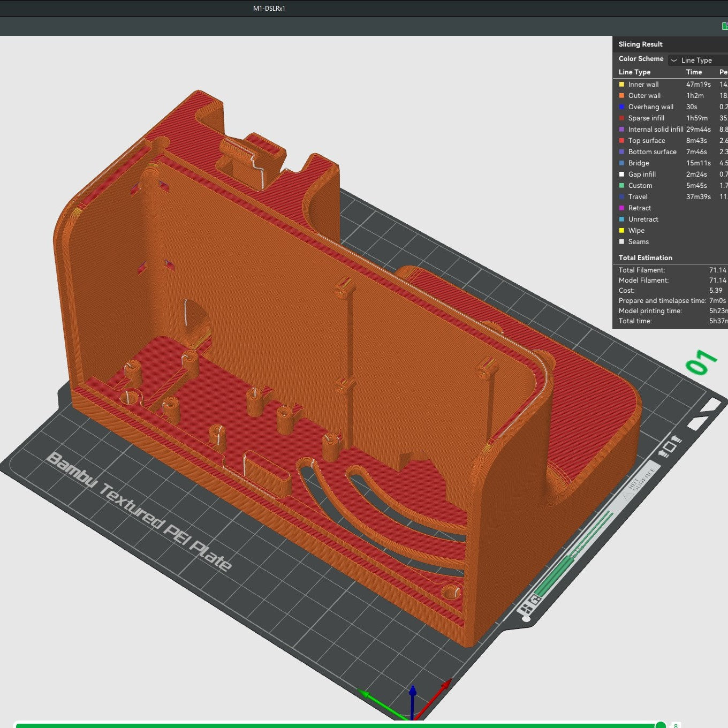Click the green plate number 01 label
The image size is (728, 728).
click(x=699, y=362)
